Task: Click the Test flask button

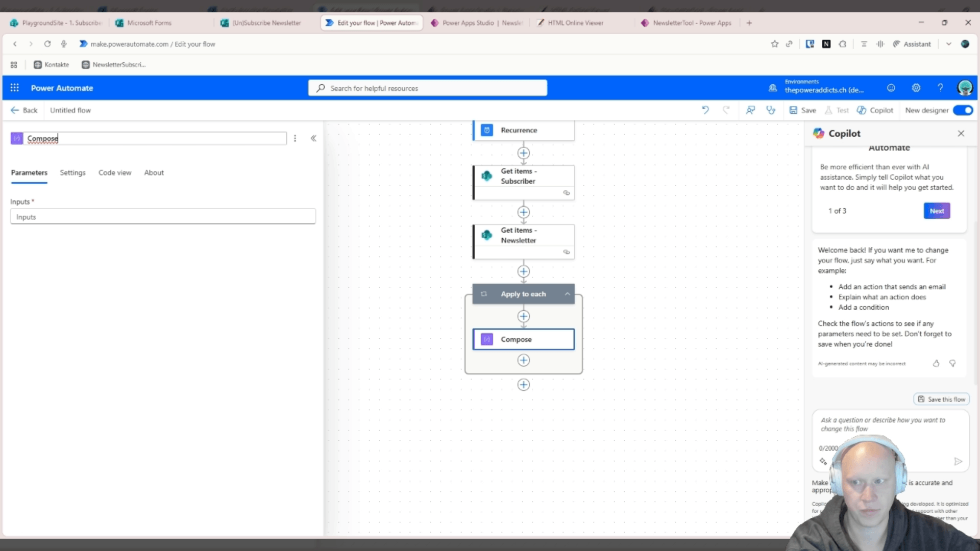Action: point(837,110)
